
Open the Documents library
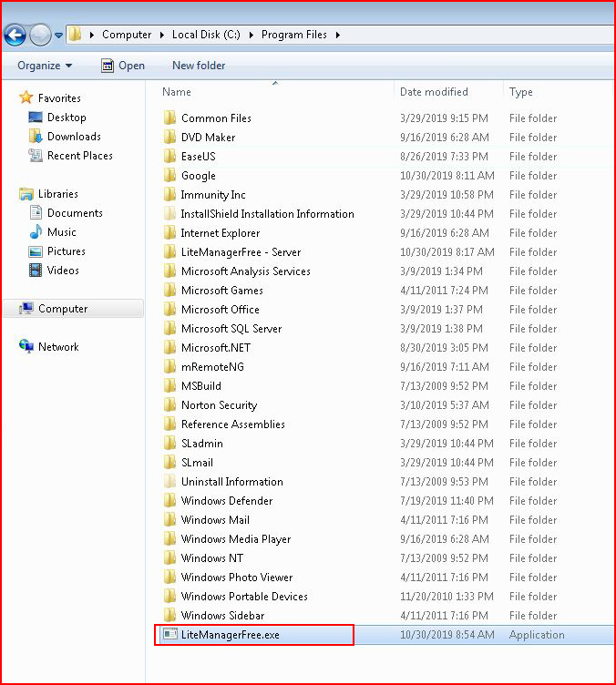[x=75, y=213]
